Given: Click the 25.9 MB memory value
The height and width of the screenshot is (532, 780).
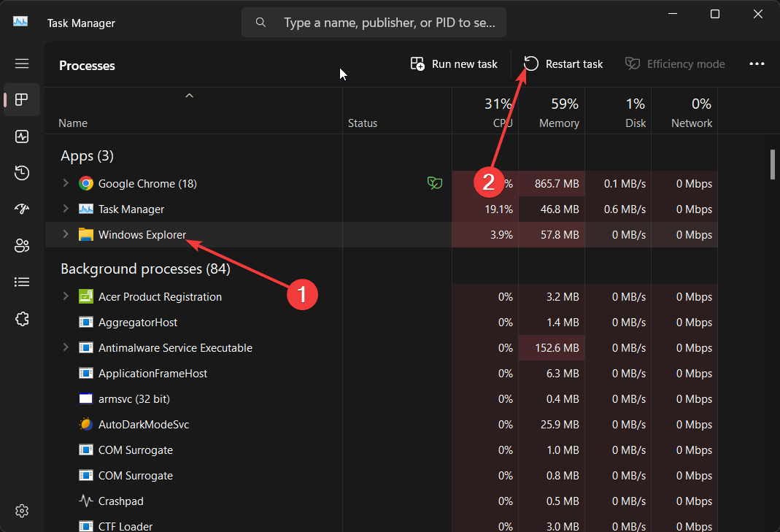Looking at the screenshot, I should (x=560, y=425).
